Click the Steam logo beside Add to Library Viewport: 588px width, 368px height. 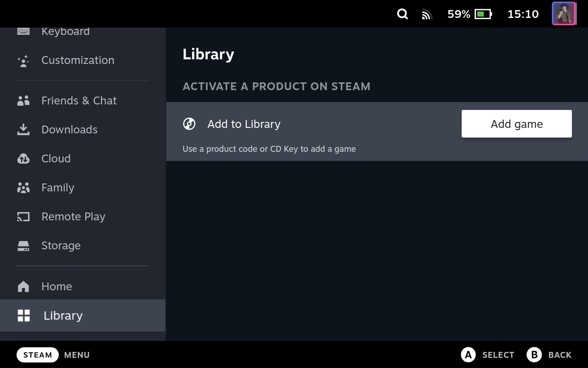pyautogui.click(x=189, y=124)
